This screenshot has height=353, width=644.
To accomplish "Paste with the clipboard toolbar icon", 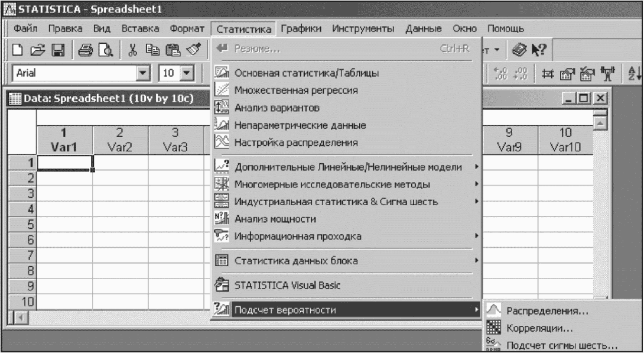I will (173, 50).
